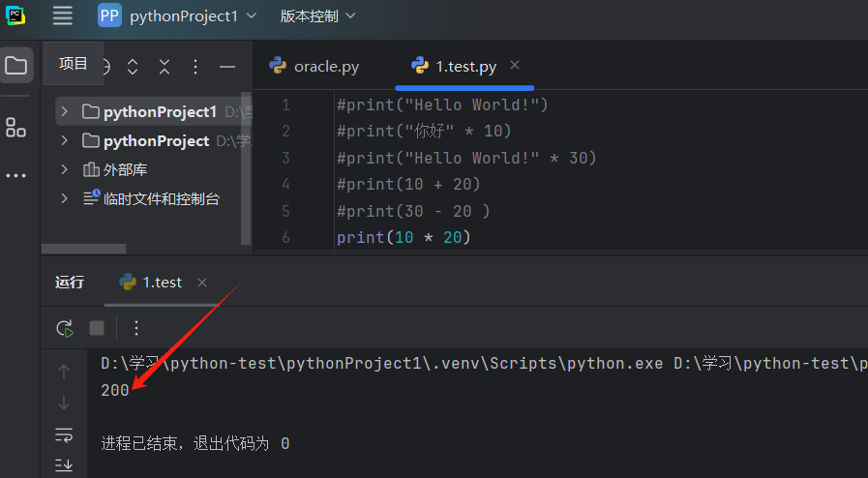Switch to the oracle.py editor tab
The height and width of the screenshot is (478, 868).
314,66
